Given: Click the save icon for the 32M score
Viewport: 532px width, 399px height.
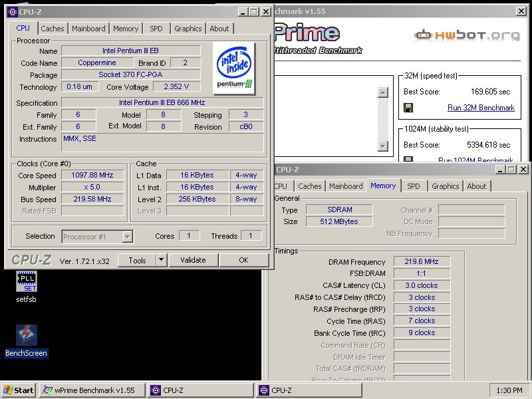Looking at the screenshot, I should point(408,108).
